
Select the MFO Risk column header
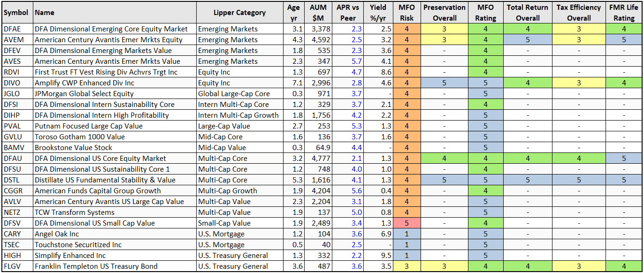(406, 13)
